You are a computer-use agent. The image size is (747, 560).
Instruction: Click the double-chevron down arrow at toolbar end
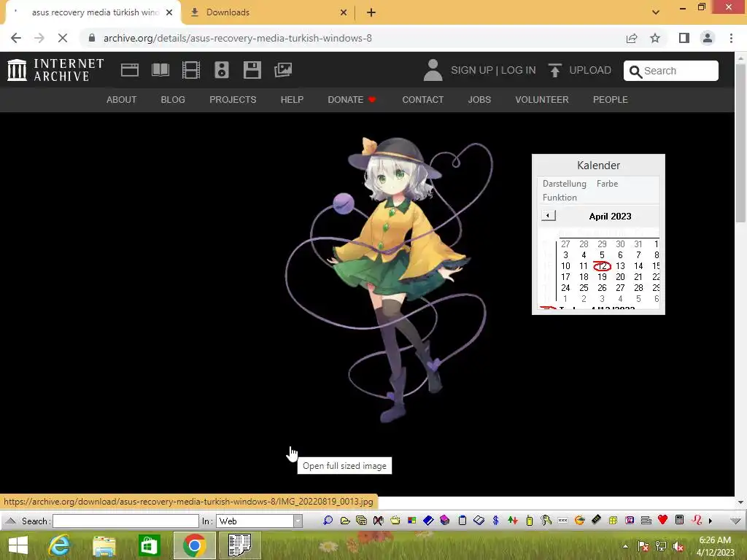(735, 521)
